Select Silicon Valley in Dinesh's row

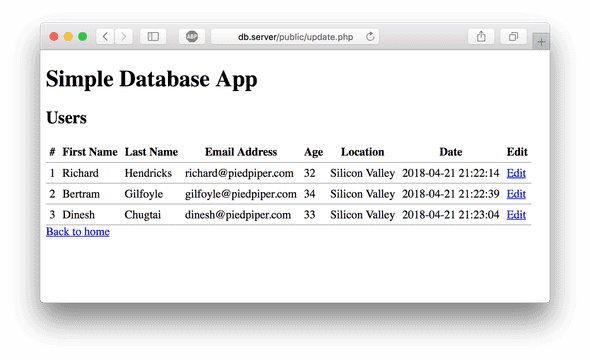[362, 214]
